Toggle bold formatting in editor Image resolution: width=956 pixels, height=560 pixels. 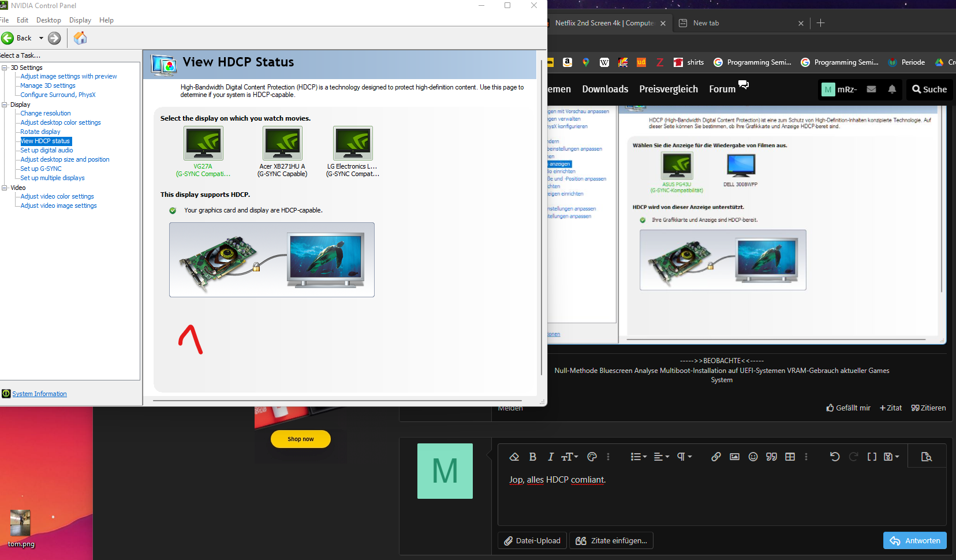coord(532,457)
